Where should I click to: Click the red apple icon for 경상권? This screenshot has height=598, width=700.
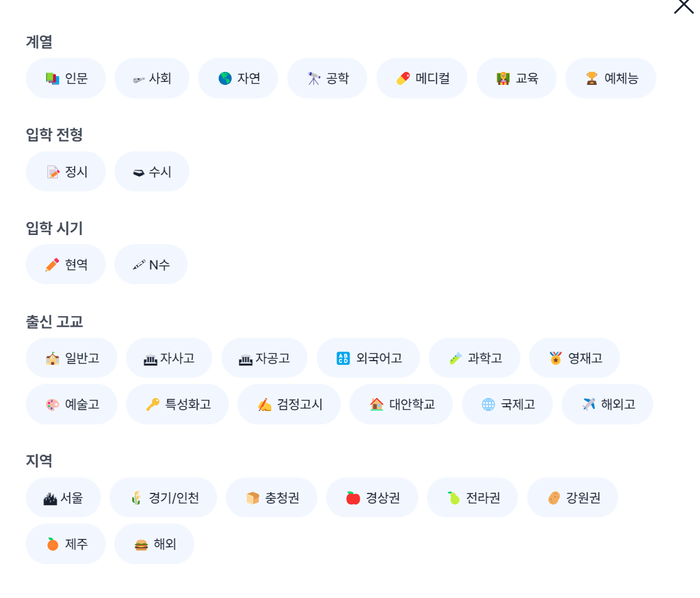pyautogui.click(x=353, y=498)
